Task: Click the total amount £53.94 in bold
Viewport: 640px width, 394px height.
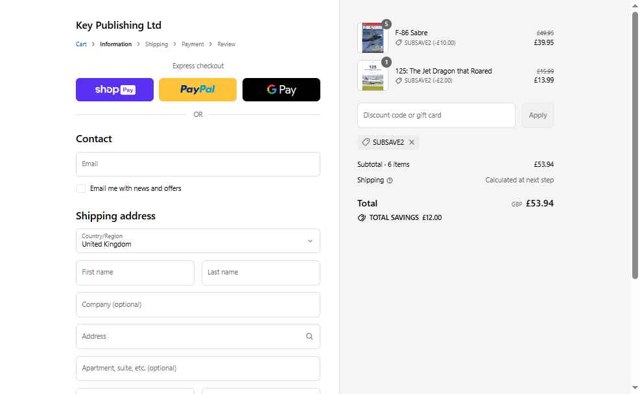Action: [540, 203]
